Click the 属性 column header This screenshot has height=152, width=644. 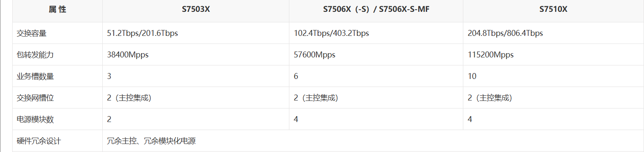(x=57, y=10)
